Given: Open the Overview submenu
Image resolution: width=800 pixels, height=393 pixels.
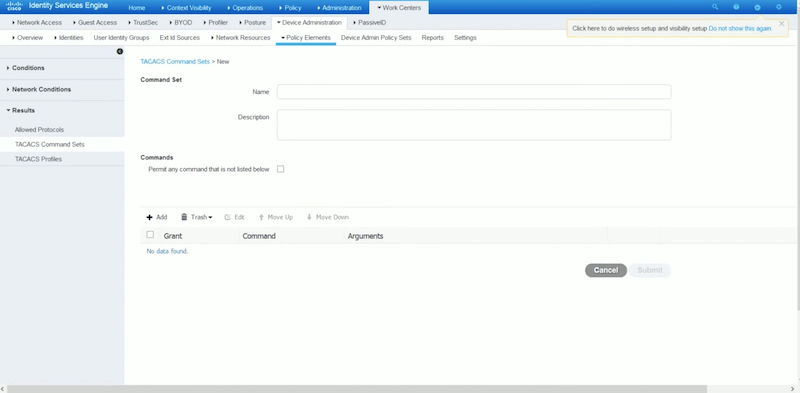Looking at the screenshot, I should (x=28, y=38).
